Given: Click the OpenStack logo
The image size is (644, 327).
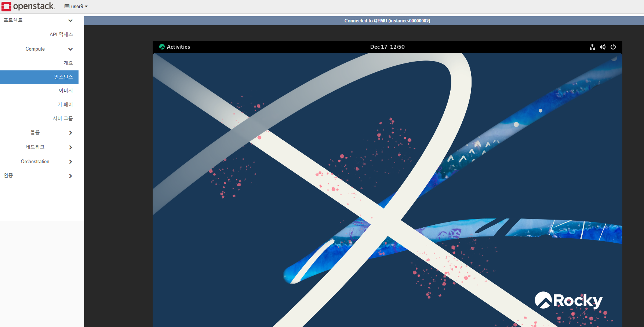Looking at the screenshot, I should coord(28,6).
